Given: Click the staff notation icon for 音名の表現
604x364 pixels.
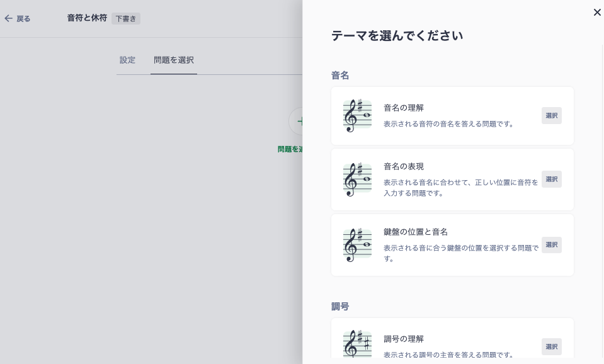Looking at the screenshot, I should [356, 179].
